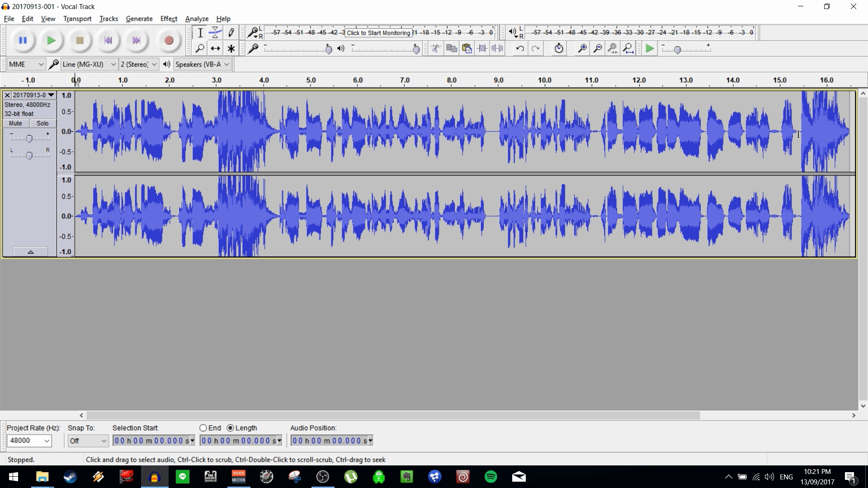Open the Edit menu
The width and height of the screenshot is (868, 488).
pos(28,19)
